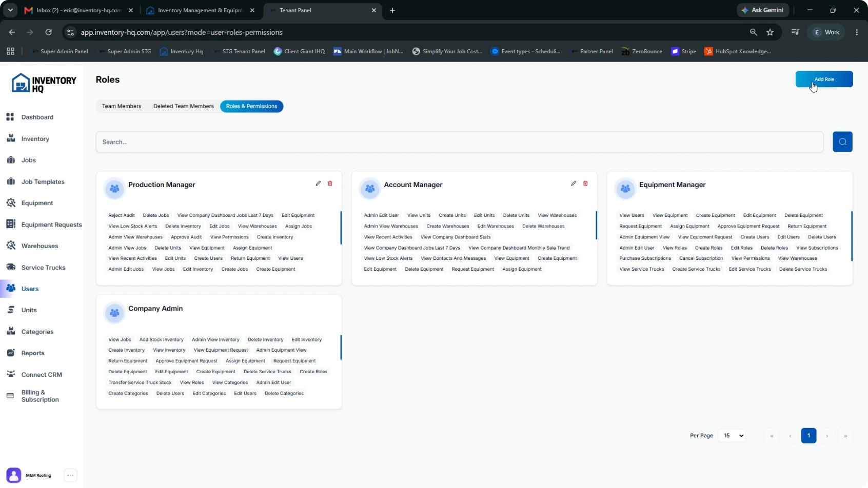Click the browser address bar URL
The image size is (868, 488).
182,32
